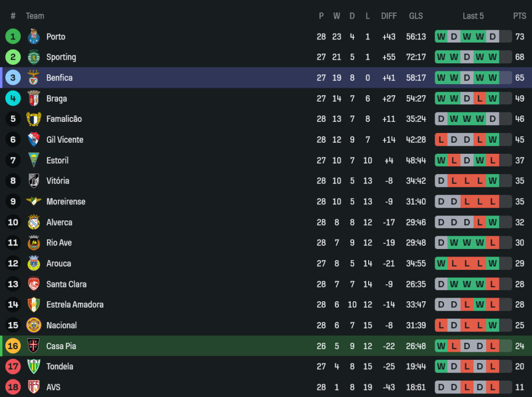Open the Moreirense team link
This screenshot has height=397, width=532.
pyautogui.click(x=65, y=202)
